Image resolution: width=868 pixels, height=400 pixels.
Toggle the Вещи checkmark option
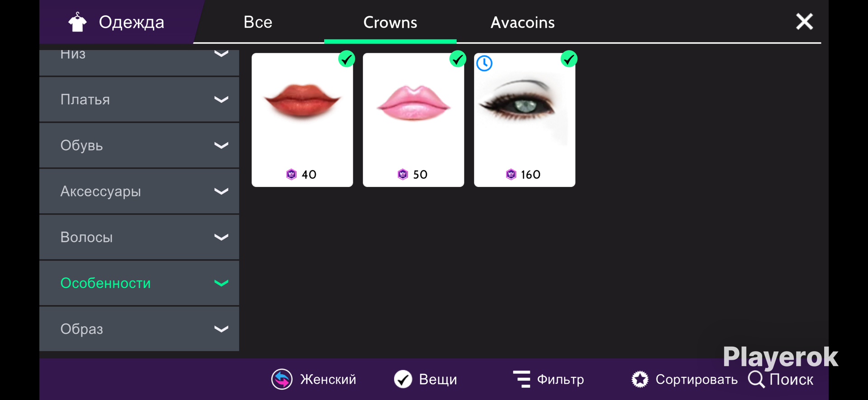point(403,379)
